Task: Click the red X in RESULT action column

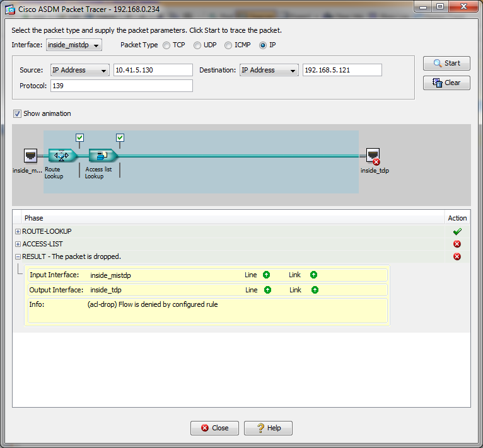Action: pyautogui.click(x=457, y=256)
